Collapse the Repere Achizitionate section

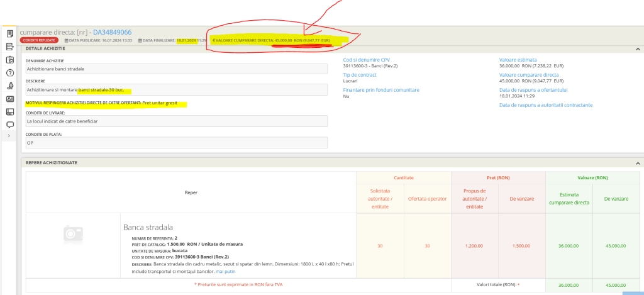638,162
